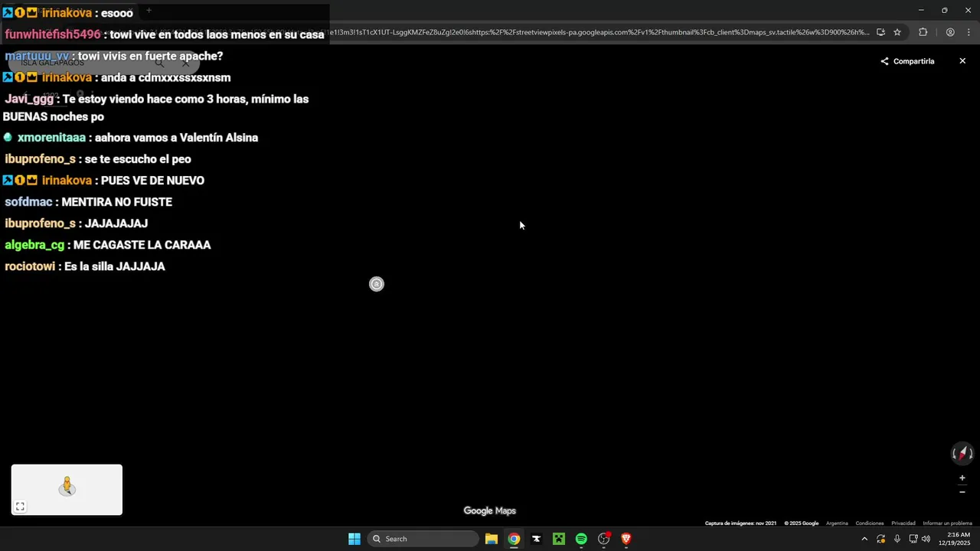Click the compass to reset orientation

click(962, 453)
